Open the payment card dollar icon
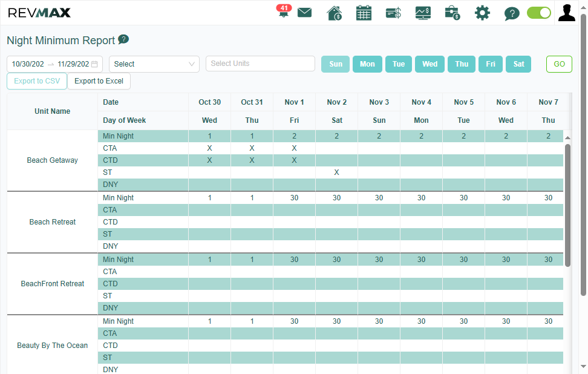588x374 pixels. coord(393,13)
